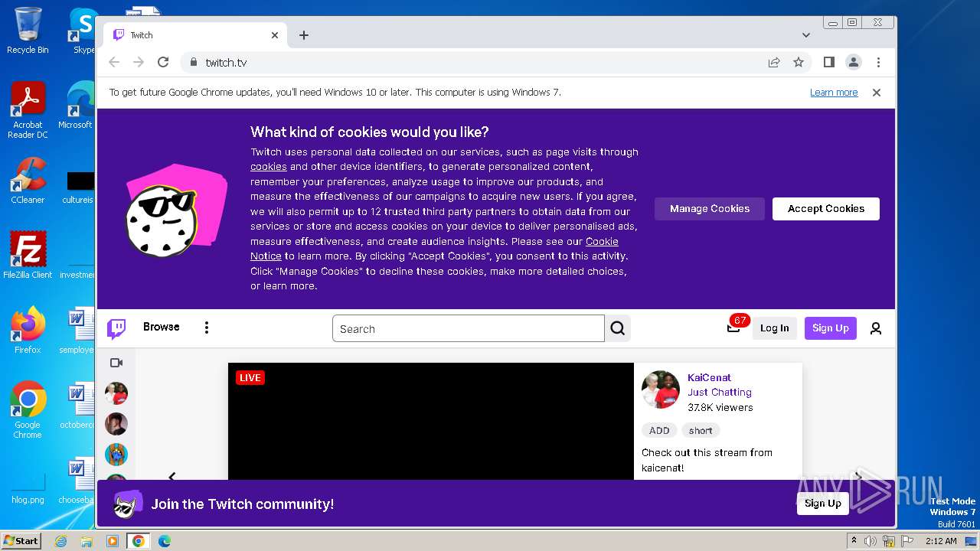Open Windows Media Player taskbar icon

113,541
